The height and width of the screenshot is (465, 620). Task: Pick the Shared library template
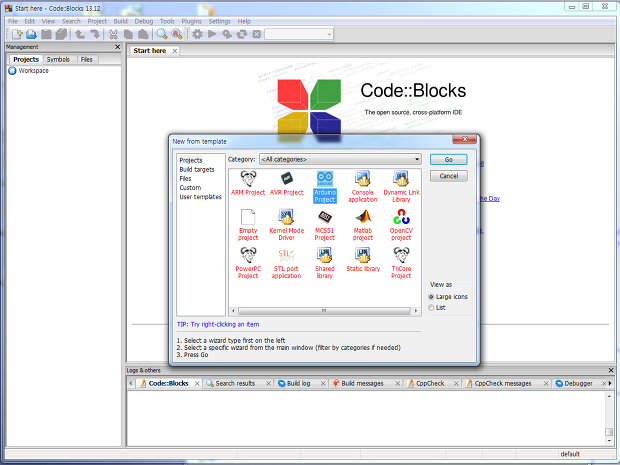[x=325, y=263]
